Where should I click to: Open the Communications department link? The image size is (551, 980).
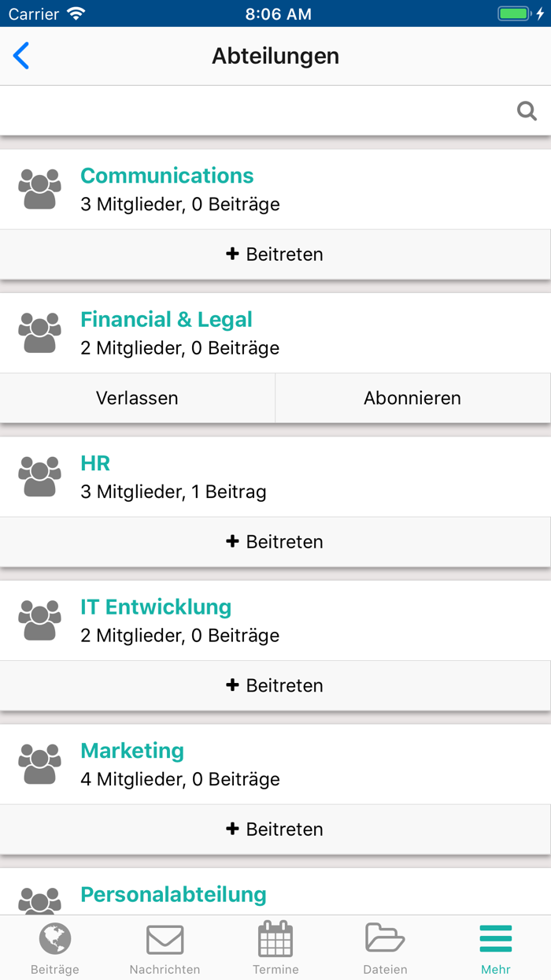166,175
